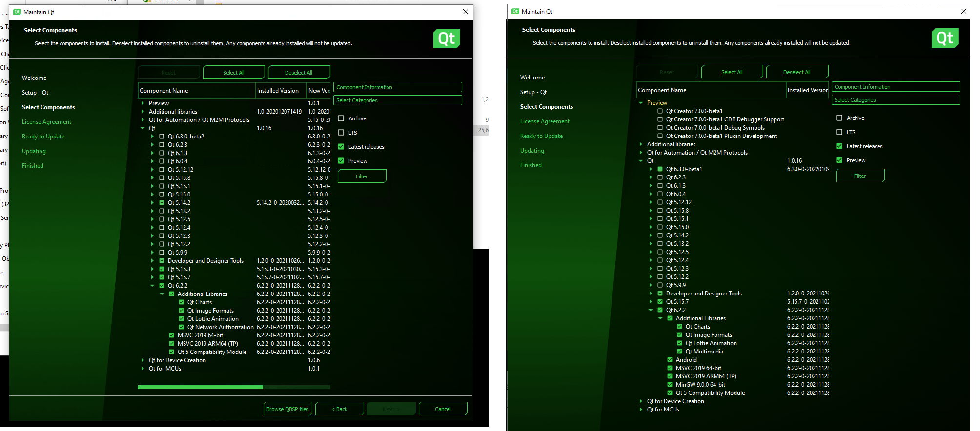Enable the LTS checkbox in right window

839,132
